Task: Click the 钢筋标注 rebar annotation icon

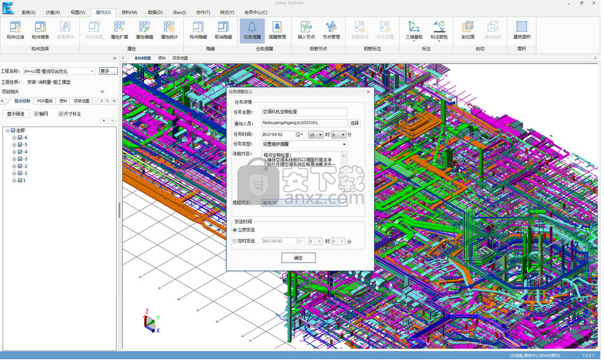Action: click(x=360, y=30)
